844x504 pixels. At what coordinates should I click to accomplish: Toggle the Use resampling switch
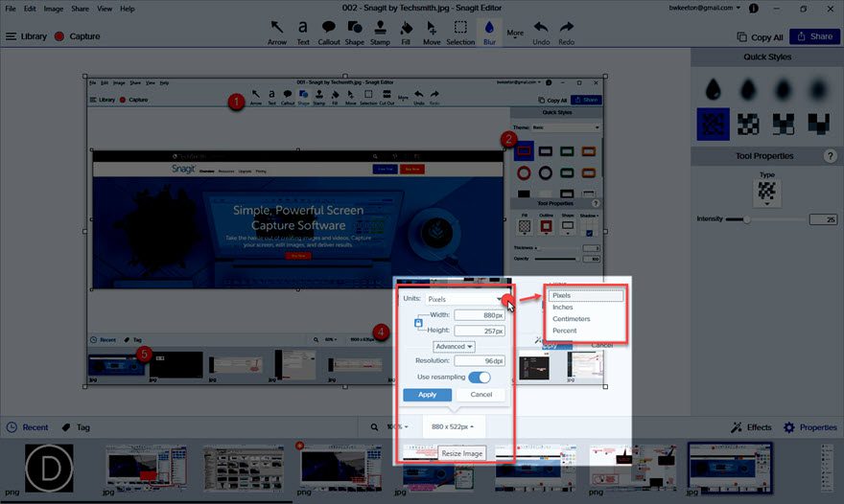479,378
